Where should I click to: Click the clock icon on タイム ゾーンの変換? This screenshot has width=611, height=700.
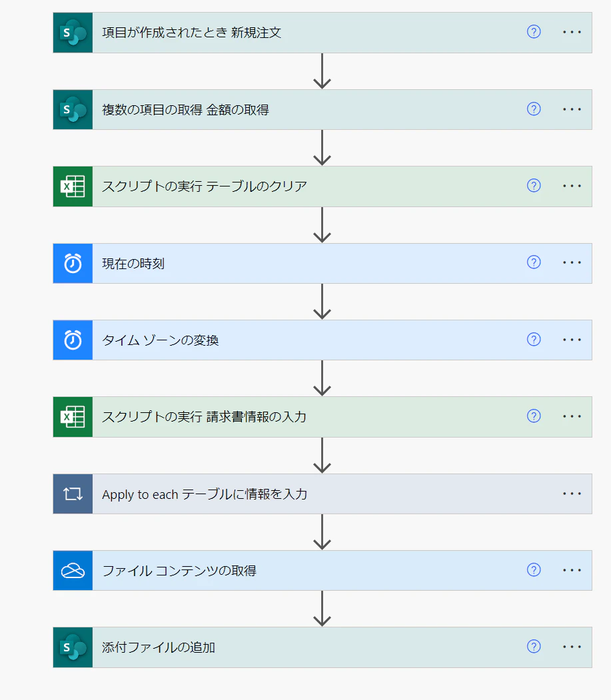pos(73,340)
